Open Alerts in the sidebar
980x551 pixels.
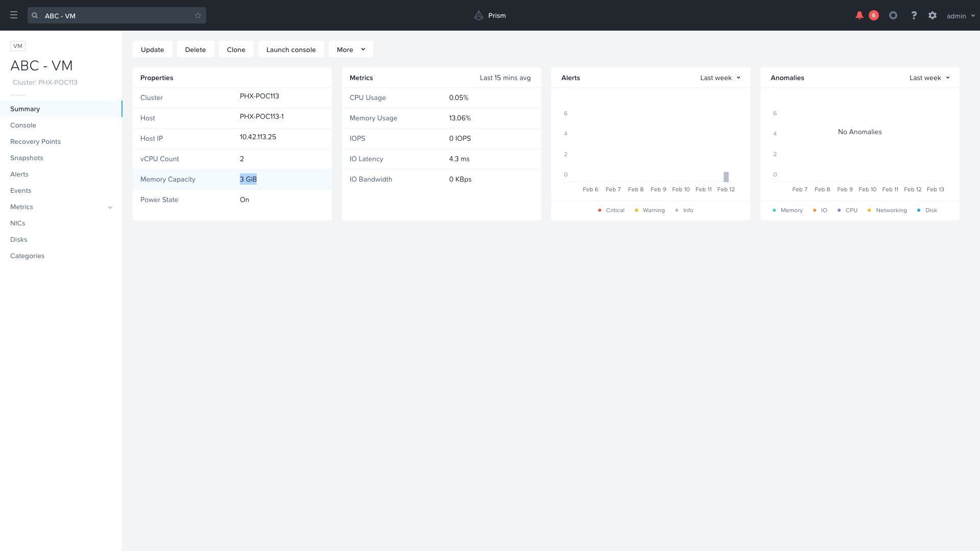point(61,174)
